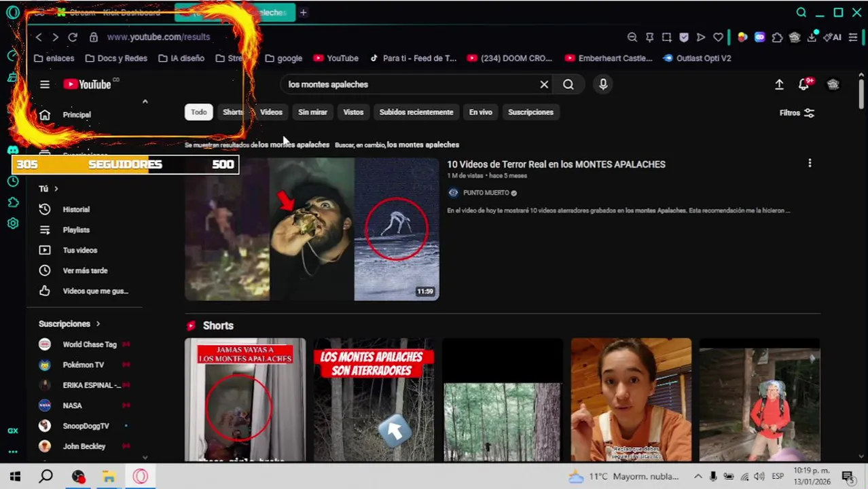Open the JAMAS VAYAS A LOS MONTES short
Viewport: 868px width, 489px height.
click(245, 400)
